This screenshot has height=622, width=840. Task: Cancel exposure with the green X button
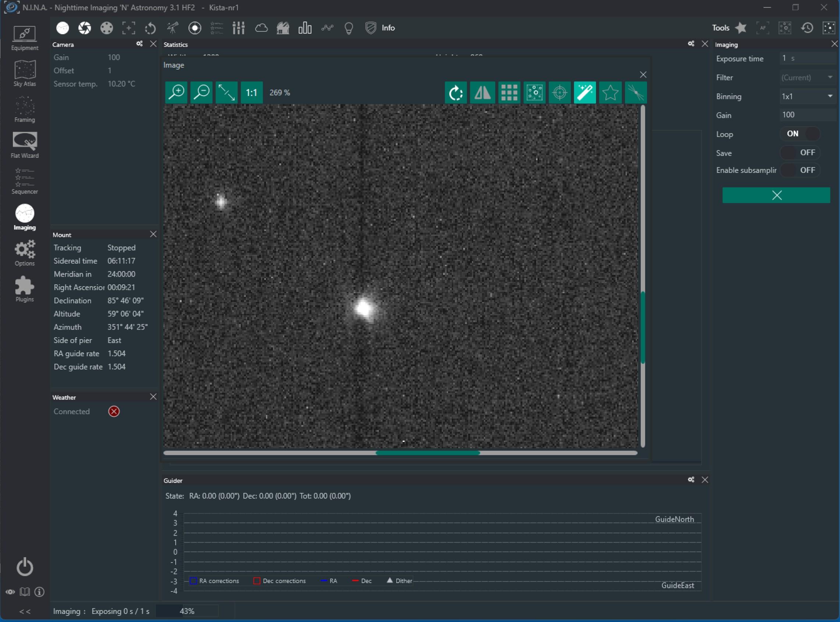click(776, 195)
